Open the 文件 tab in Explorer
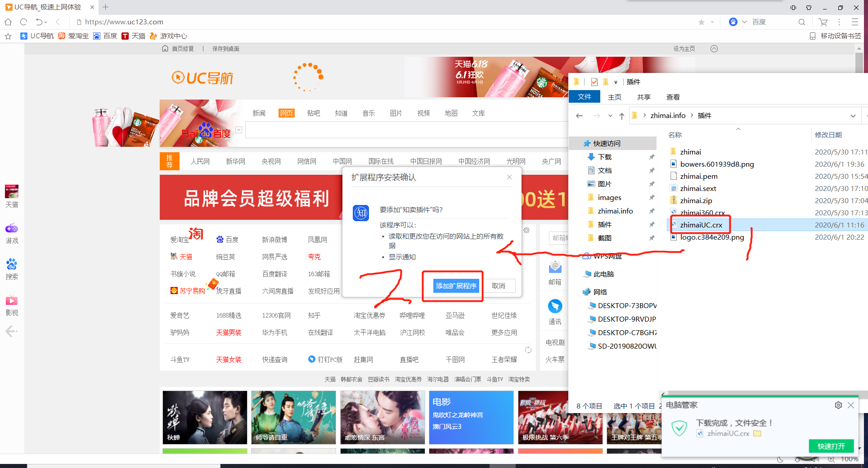 (585, 97)
